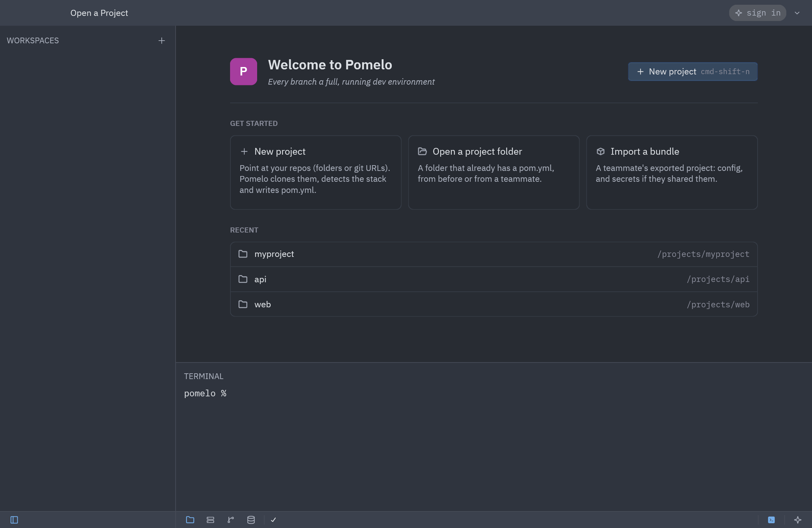Click the checkmark icon in bottom toolbar

click(x=273, y=520)
